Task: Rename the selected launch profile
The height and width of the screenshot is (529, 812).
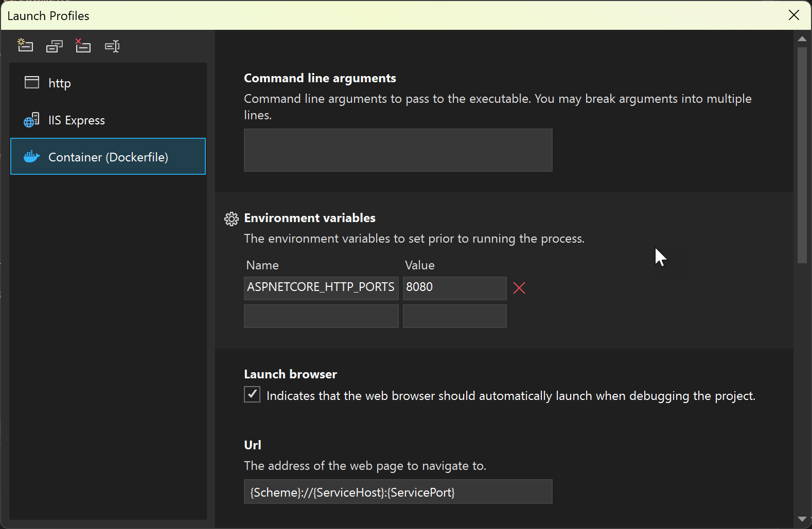Action: (x=112, y=46)
